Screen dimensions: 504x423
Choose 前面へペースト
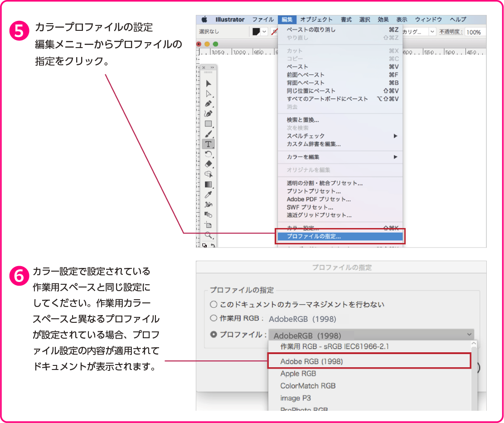[340, 75]
